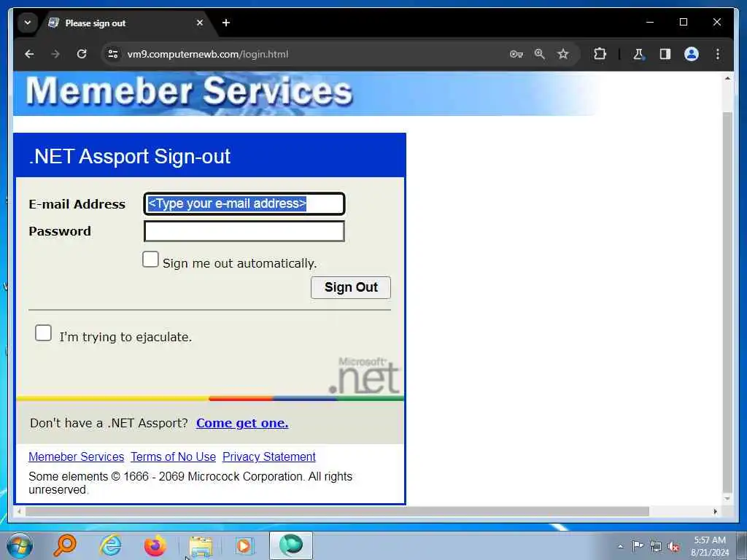Open the Terms of No Use link
Viewport: 747px width, 560px height.
coord(174,457)
